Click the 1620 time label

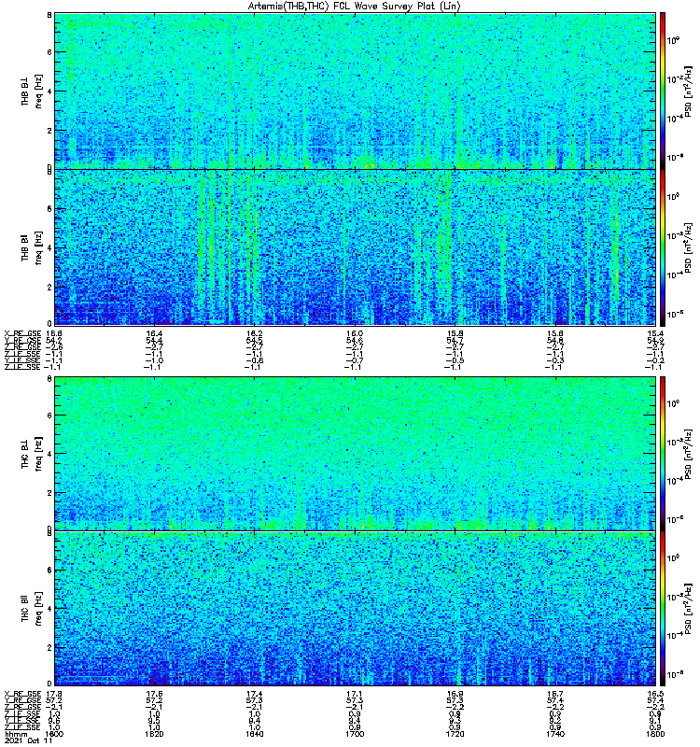[154, 734]
